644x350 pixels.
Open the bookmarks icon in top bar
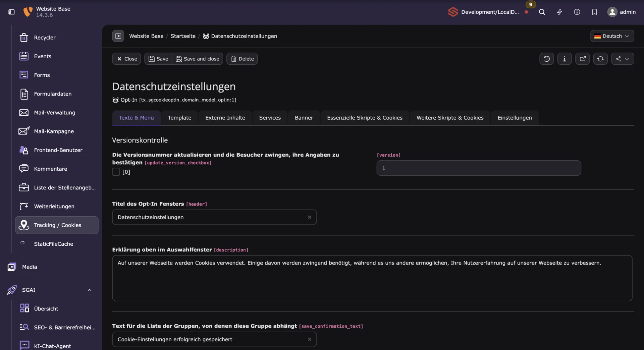(594, 12)
